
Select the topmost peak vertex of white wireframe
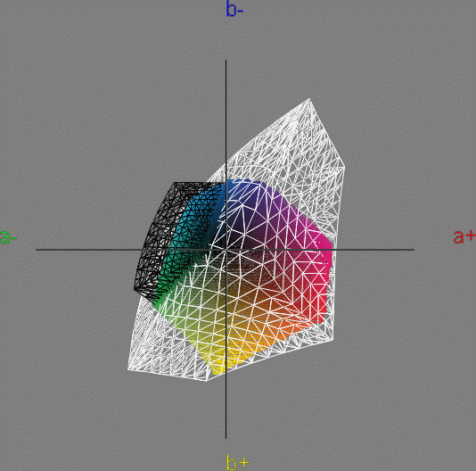point(309,98)
